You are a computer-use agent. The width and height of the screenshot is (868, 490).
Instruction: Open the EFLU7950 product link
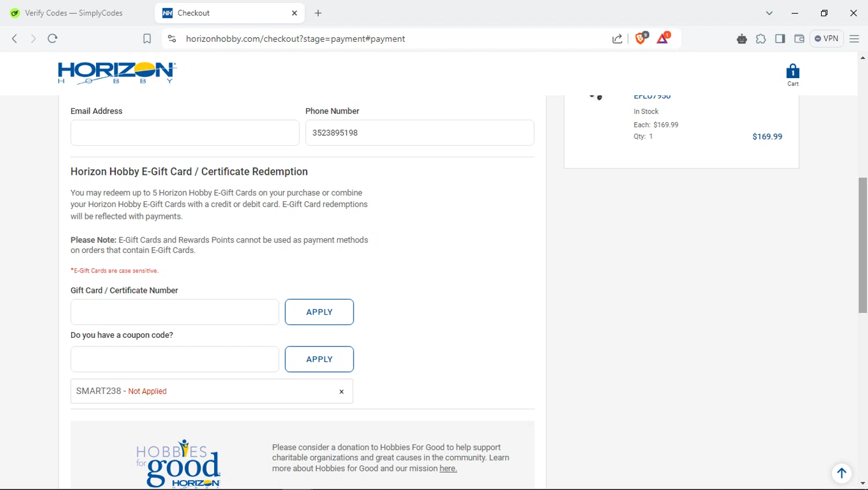(x=652, y=97)
